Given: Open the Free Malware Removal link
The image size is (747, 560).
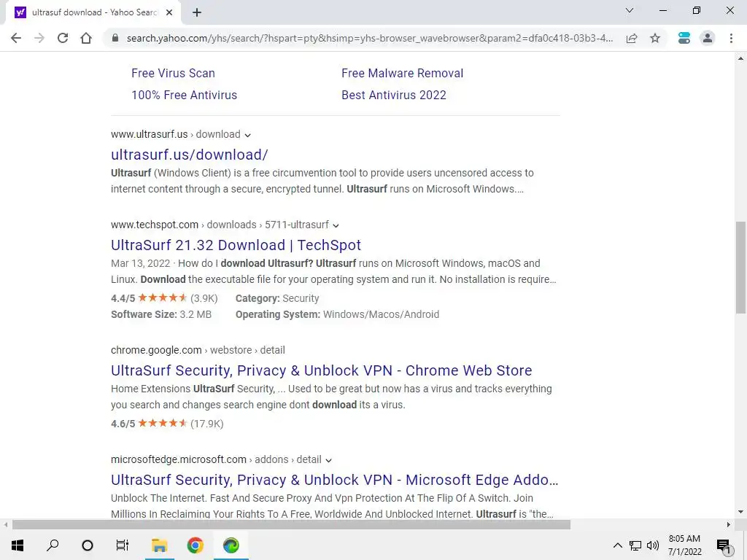Looking at the screenshot, I should pyautogui.click(x=402, y=73).
